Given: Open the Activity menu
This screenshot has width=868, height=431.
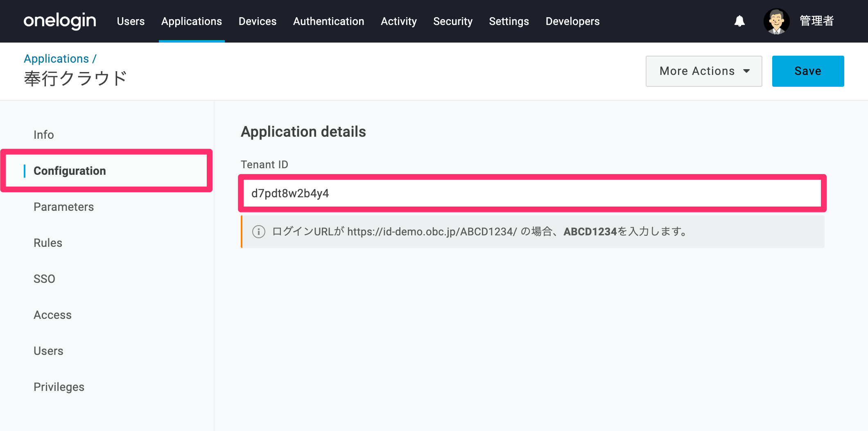Looking at the screenshot, I should click(399, 21).
